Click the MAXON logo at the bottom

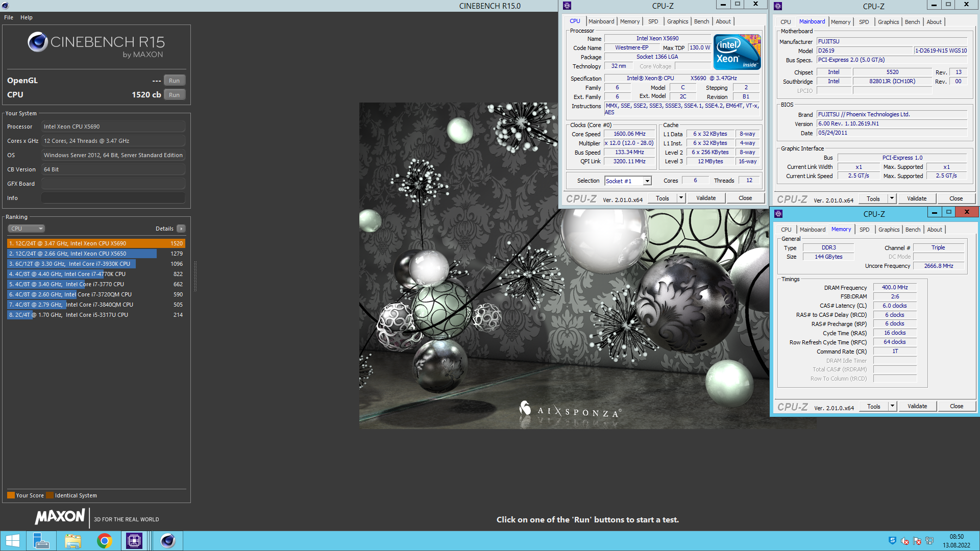tap(60, 517)
